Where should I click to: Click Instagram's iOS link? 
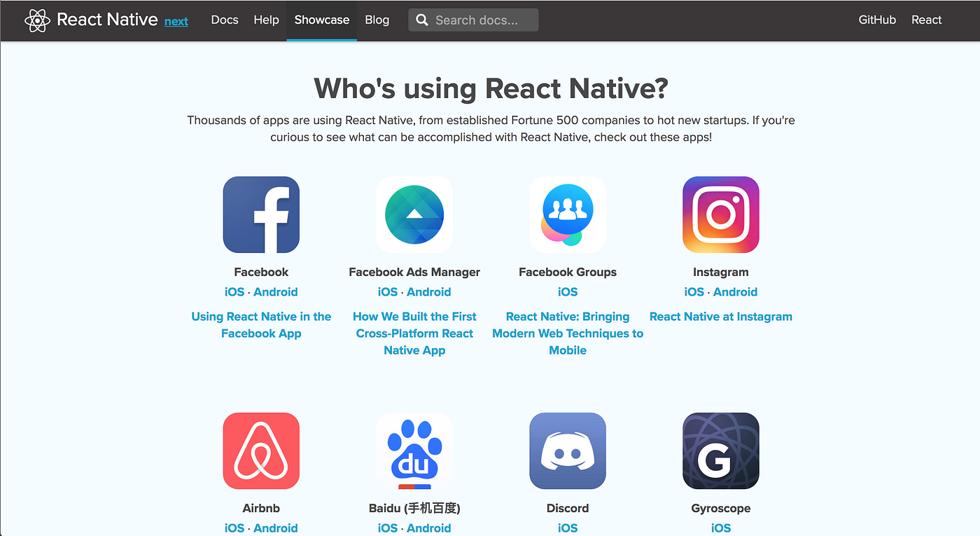pyautogui.click(x=692, y=291)
